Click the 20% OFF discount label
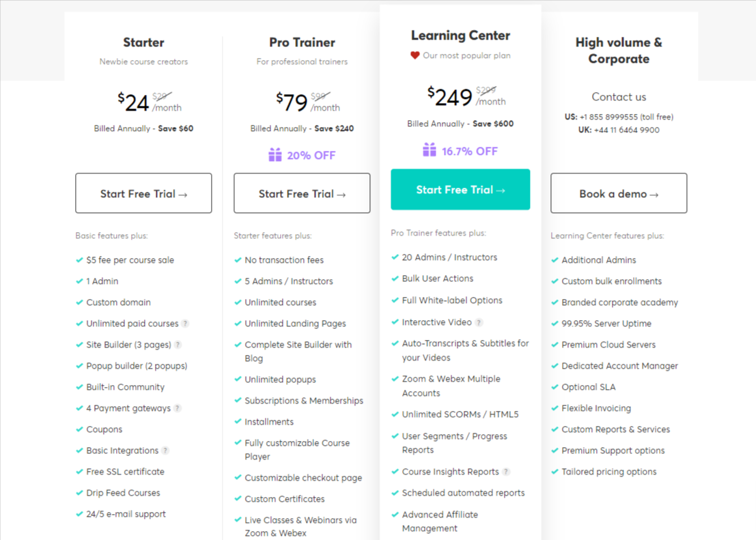 (x=311, y=155)
